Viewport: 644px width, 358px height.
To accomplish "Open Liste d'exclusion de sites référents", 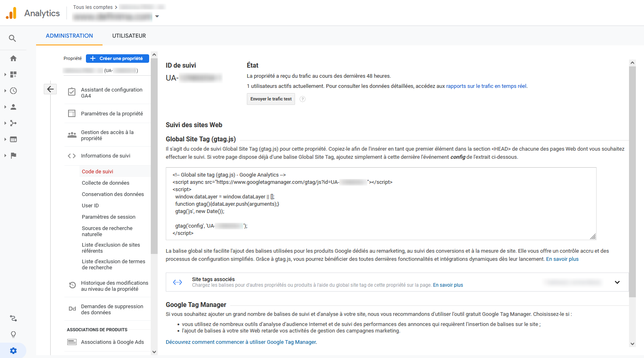I will (111, 248).
